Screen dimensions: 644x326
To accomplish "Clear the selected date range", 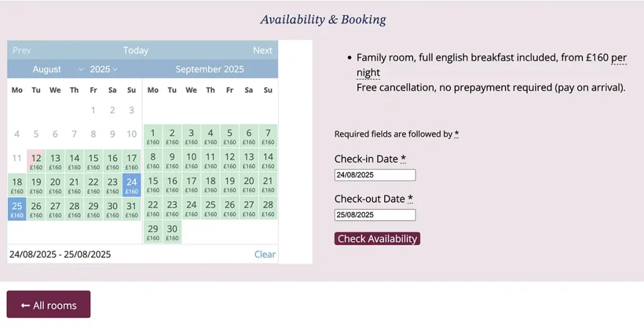I will pos(265,254).
